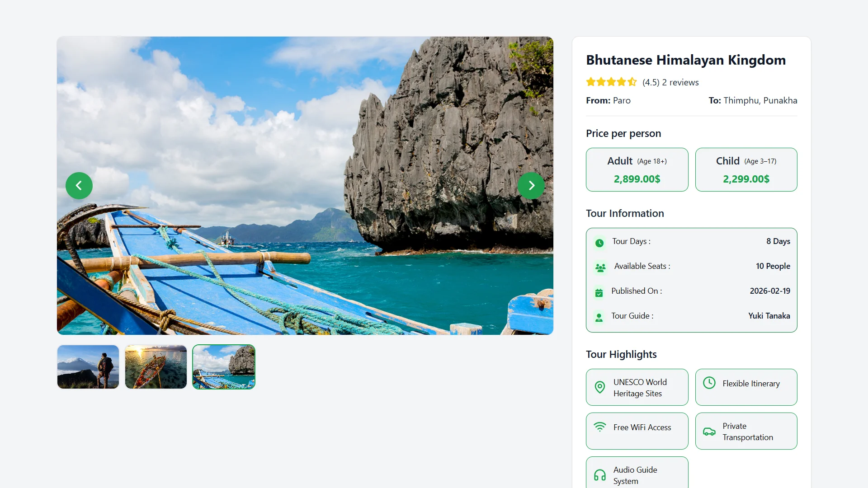Image resolution: width=868 pixels, height=488 pixels.
Task: Click the main boat and cliff photo
Action: [305, 186]
